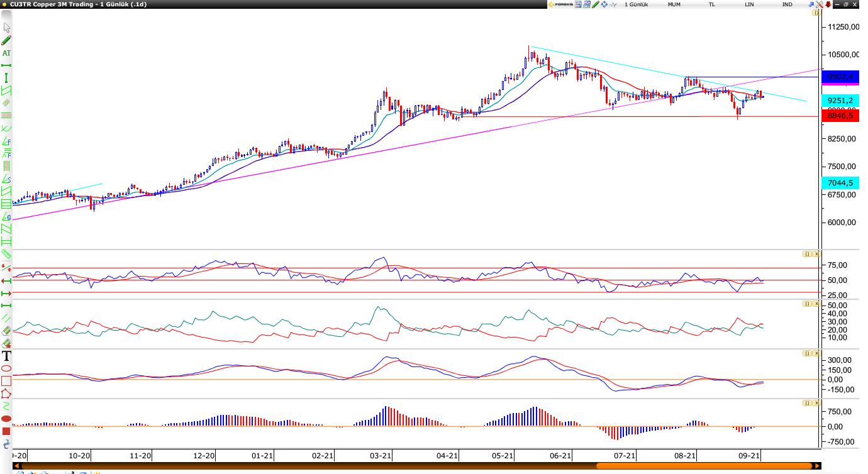Select the green horizontal segment line tool
Viewport: 868px width, 474px height.
(7, 65)
